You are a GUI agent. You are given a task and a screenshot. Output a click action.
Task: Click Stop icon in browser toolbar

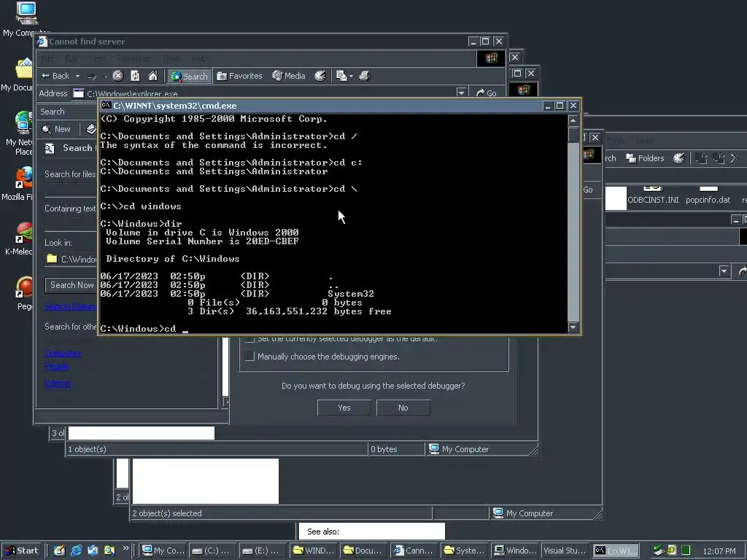(x=117, y=76)
